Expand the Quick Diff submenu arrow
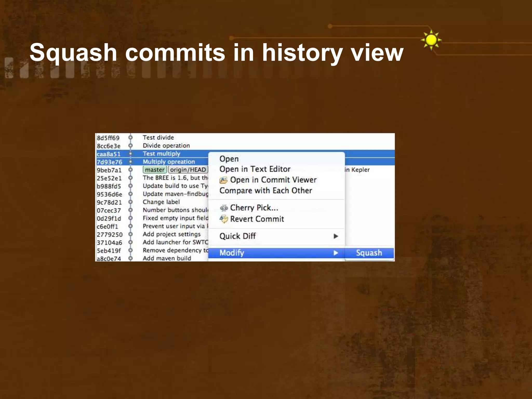Viewport: 532px width, 399px height. pyautogui.click(x=336, y=236)
